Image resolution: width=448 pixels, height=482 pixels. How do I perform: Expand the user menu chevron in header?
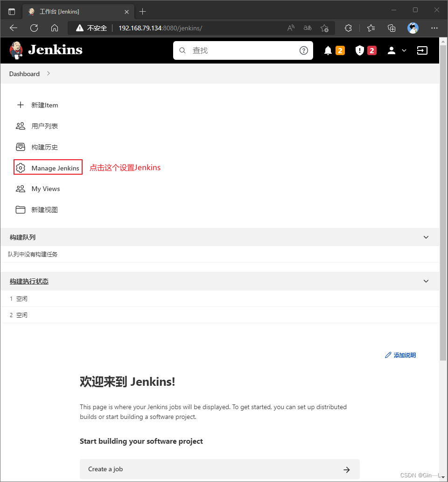pyautogui.click(x=404, y=50)
